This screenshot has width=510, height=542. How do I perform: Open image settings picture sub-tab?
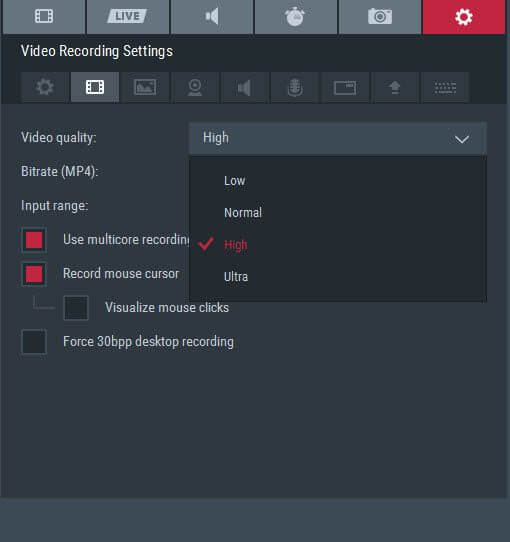(145, 87)
